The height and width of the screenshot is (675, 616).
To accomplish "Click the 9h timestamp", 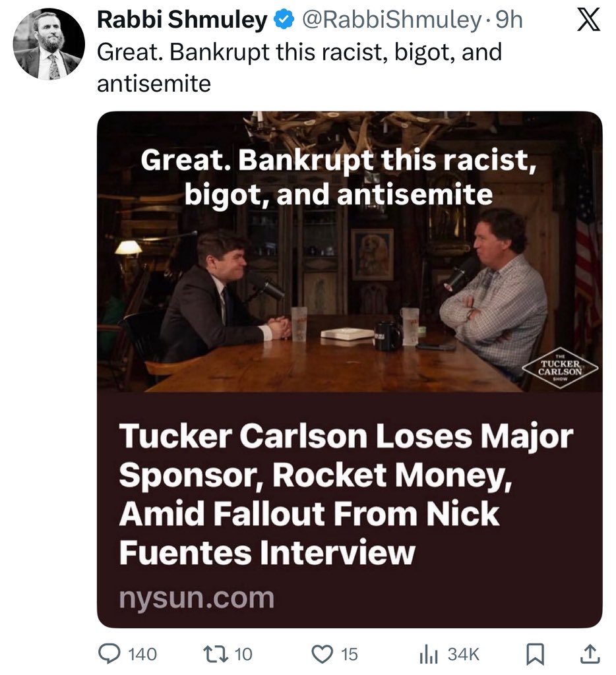I will pos(509,20).
